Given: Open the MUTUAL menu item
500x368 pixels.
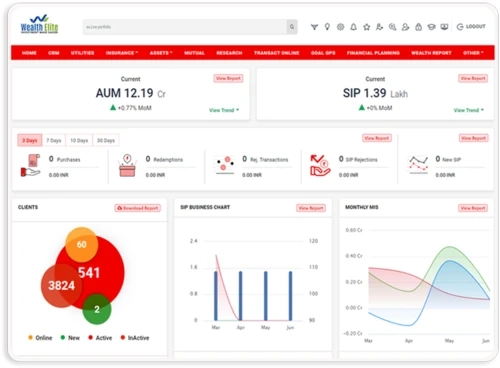Looking at the screenshot, I should [x=194, y=53].
